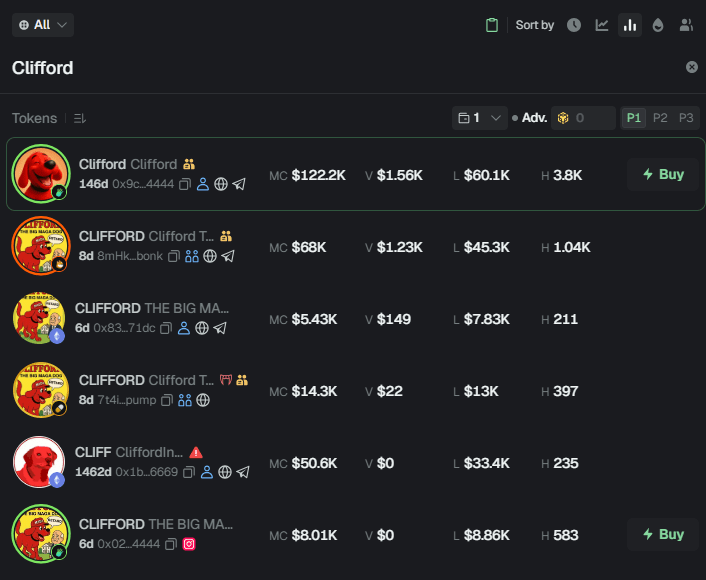Image resolution: width=706 pixels, height=580 pixels.
Task: Click the green clipboard paste icon
Action: [x=492, y=25]
